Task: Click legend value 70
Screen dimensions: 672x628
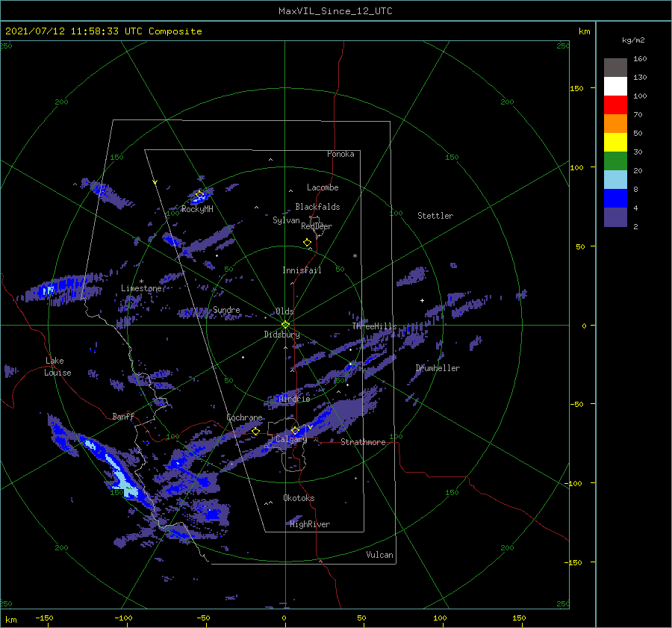Action: [x=638, y=115]
